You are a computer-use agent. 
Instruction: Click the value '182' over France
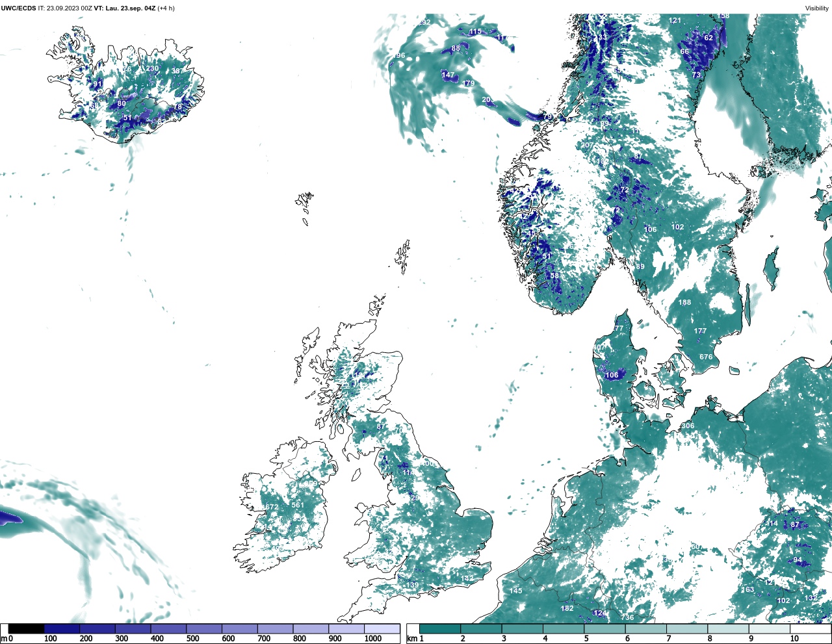point(567,608)
